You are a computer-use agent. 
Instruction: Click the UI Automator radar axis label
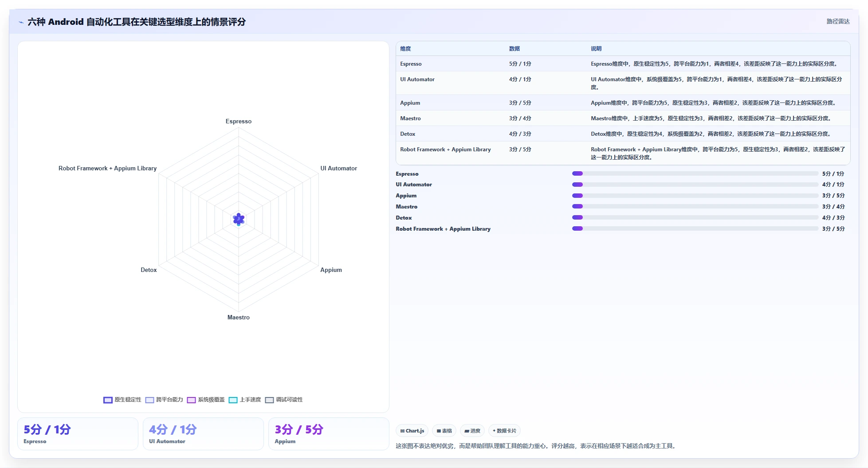click(x=338, y=168)
